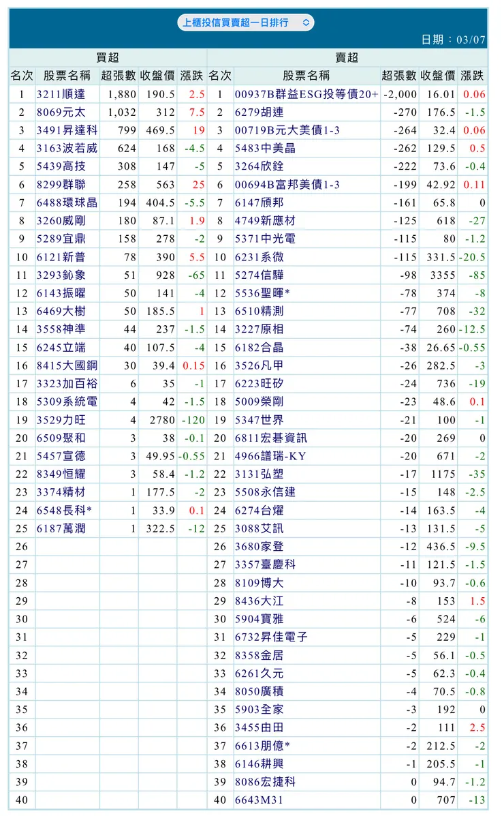Open stock link 6187萬潤
This screenshot has width=504, height=816.
pos(61,529)
